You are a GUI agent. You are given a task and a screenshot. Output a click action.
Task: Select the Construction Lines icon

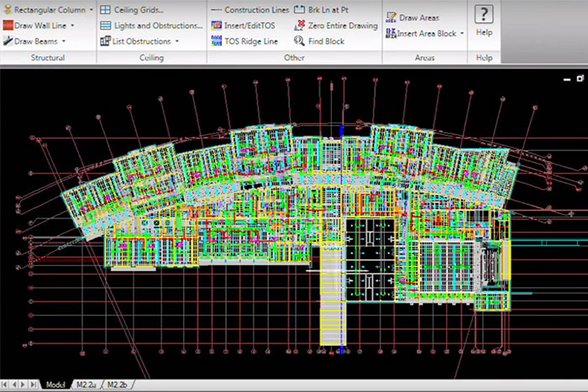(217, 10)
